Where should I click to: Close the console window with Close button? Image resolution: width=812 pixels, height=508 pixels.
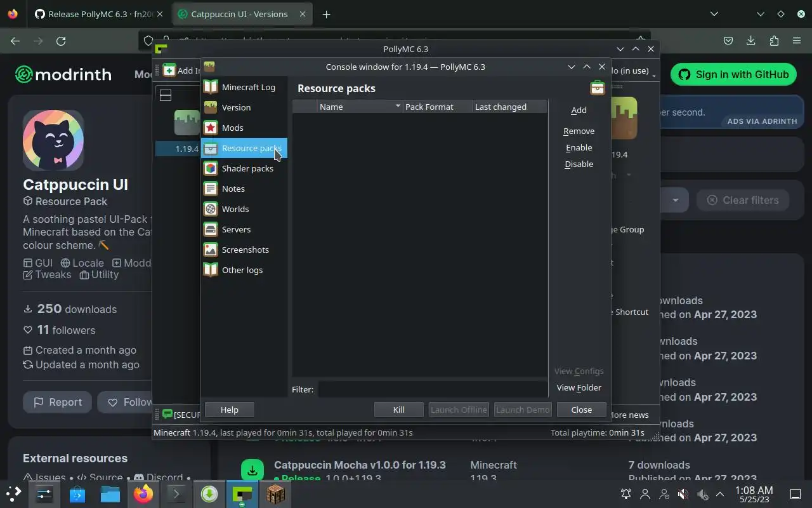pos(581,410)
